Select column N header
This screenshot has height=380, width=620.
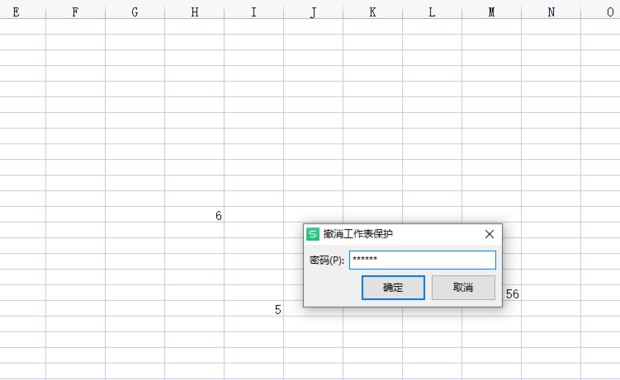[551, 12]
